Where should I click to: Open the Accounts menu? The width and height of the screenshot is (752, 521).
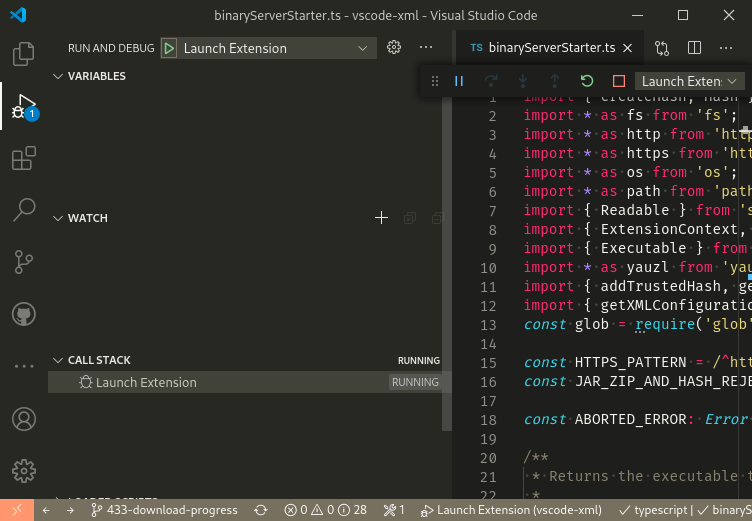point(24,419)
